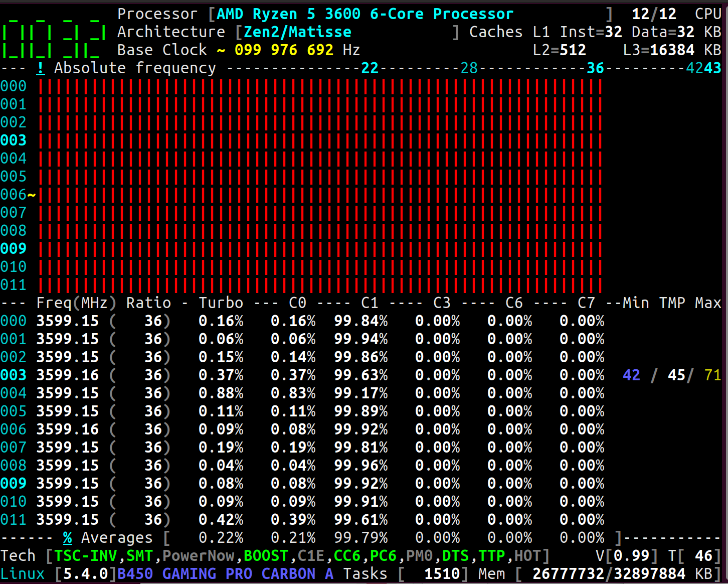Viewport: 728px width, 584px height.
Task: Click the memory usage 26777732/32897884
Action: click(609, 574)
